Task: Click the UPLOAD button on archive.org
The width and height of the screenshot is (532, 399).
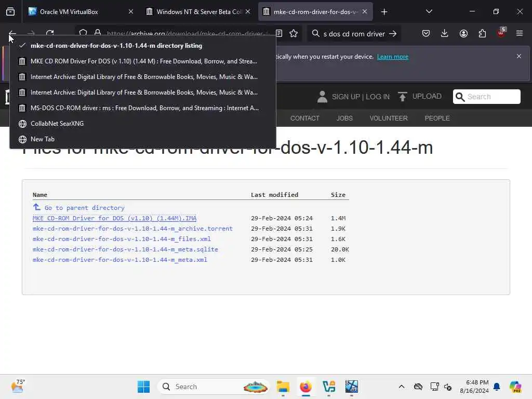Action: 420,96
